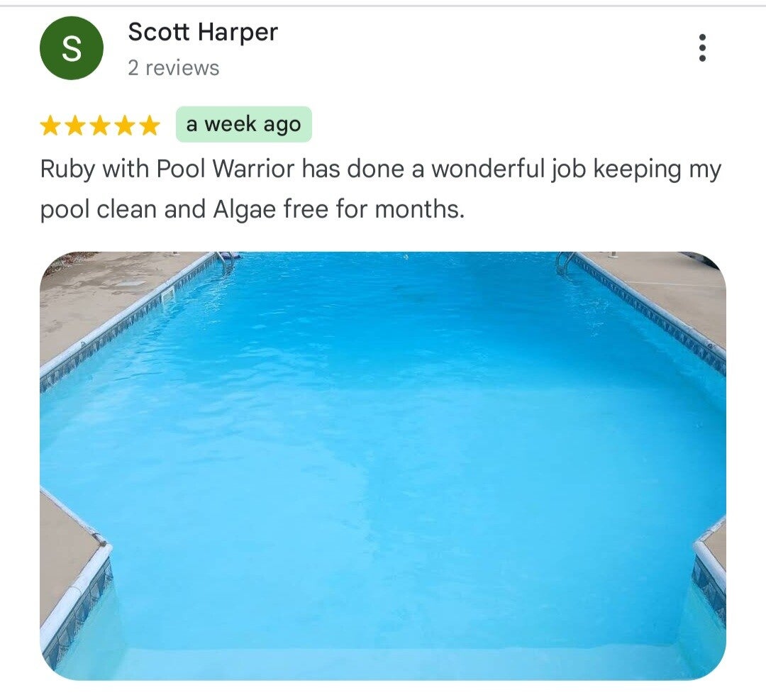
Task: Click the green "S" profile avatar
Action: click(x=72, y=48)
